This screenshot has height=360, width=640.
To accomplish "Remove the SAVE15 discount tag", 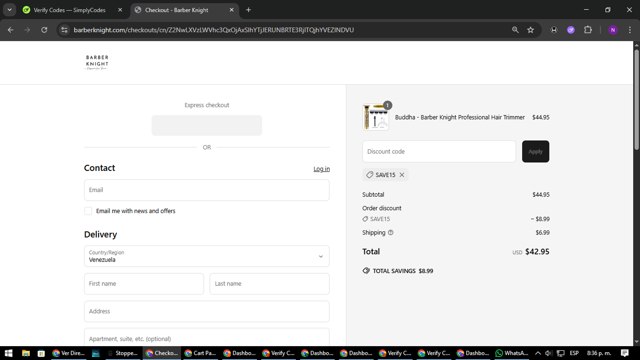I will click(x=402, y=175).
